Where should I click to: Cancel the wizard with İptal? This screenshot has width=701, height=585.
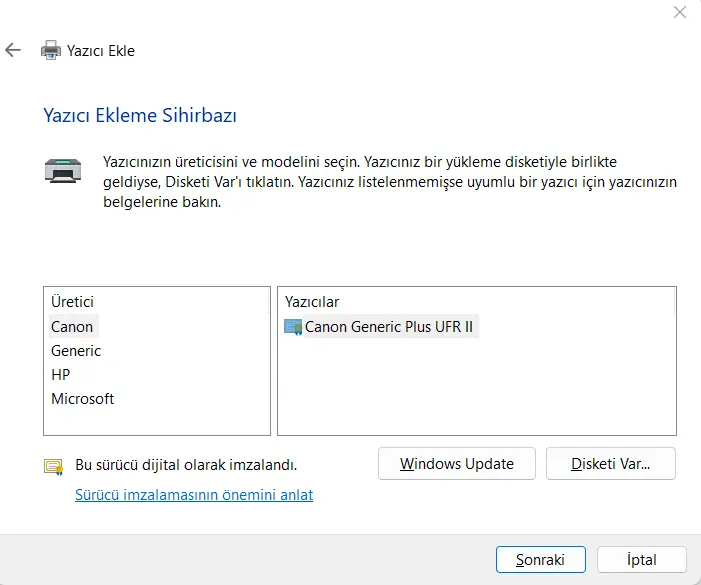tap(642, 559)
